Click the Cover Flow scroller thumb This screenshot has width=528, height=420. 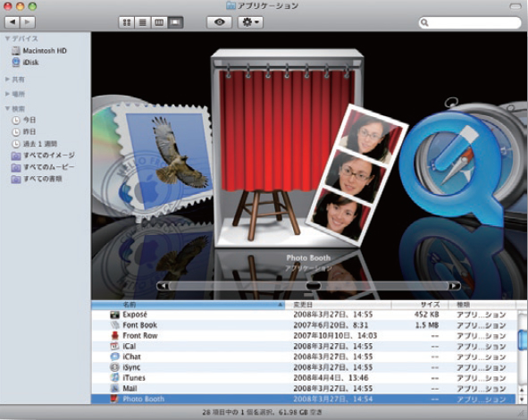(x=314, y=286)
